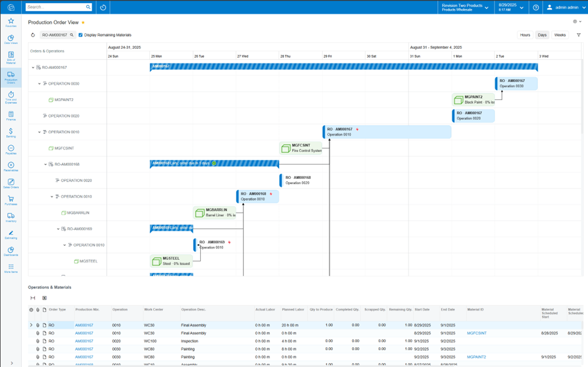Viewport: 588px width, 367px height.
Task: Refresh the Gantt chart view
Action: pyautogui.click(x=33, y=35)
